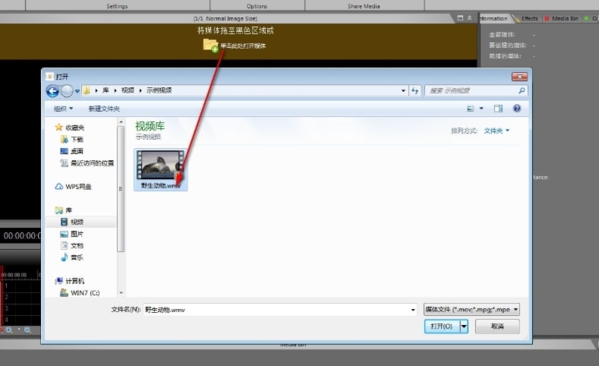Click the sidebar scroll down arrow
599x366 pixels.
121,293
